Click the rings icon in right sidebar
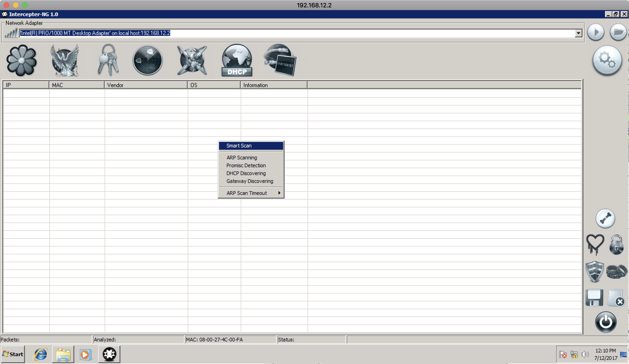The width and height of the screenshot is (629, 364). 617,271
